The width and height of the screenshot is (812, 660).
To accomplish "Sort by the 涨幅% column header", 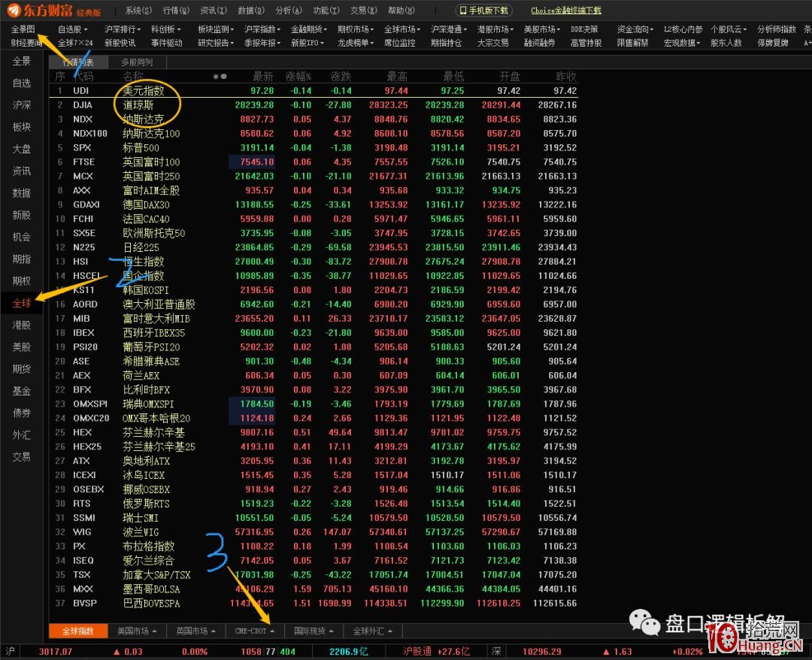I will coord(298,77).
